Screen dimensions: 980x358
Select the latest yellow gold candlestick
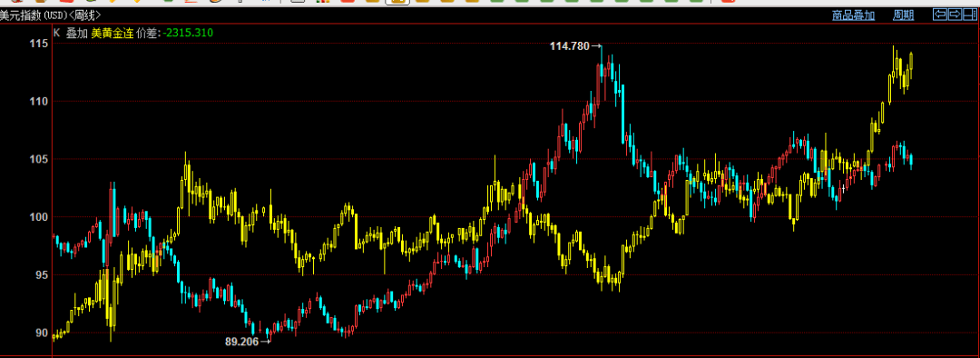(x=911, y=62)
